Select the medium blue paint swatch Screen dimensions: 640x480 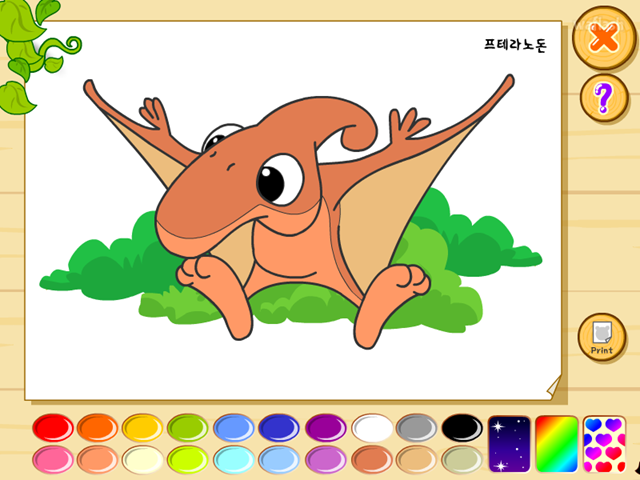point(234,428)
